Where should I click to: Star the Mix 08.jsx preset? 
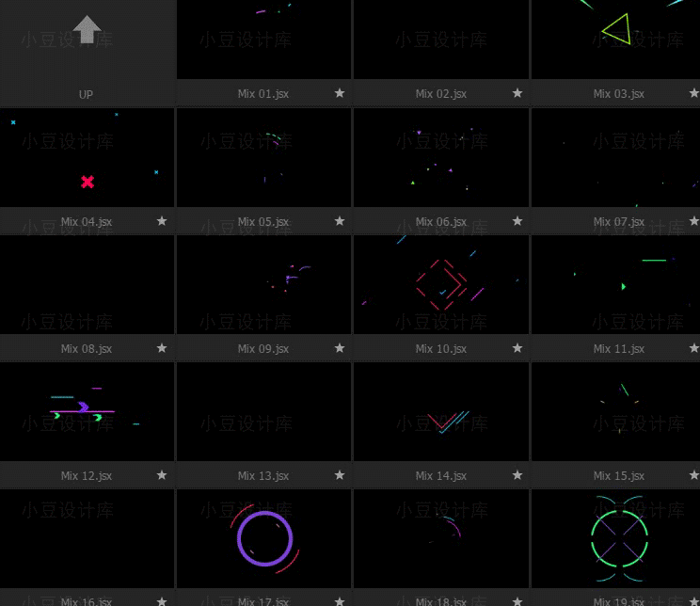[162, 348]
